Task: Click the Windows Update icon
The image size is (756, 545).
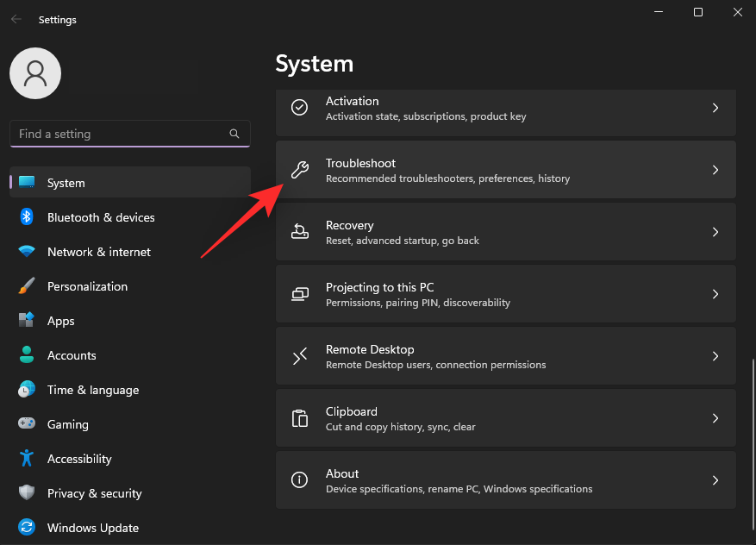Action: [x=26, y=528]
